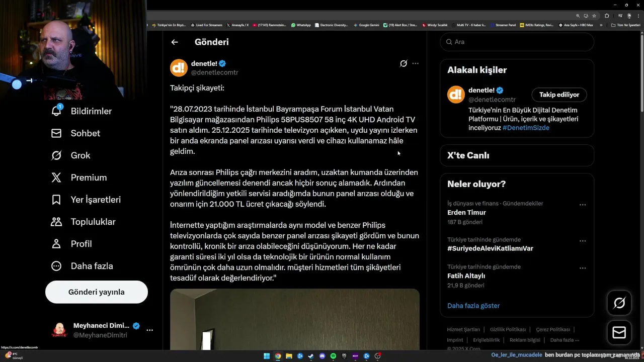Viewport: 644px width, 362px height.
Task: Click Takip ediyor button for denetle!
Action: coord(559,95)
